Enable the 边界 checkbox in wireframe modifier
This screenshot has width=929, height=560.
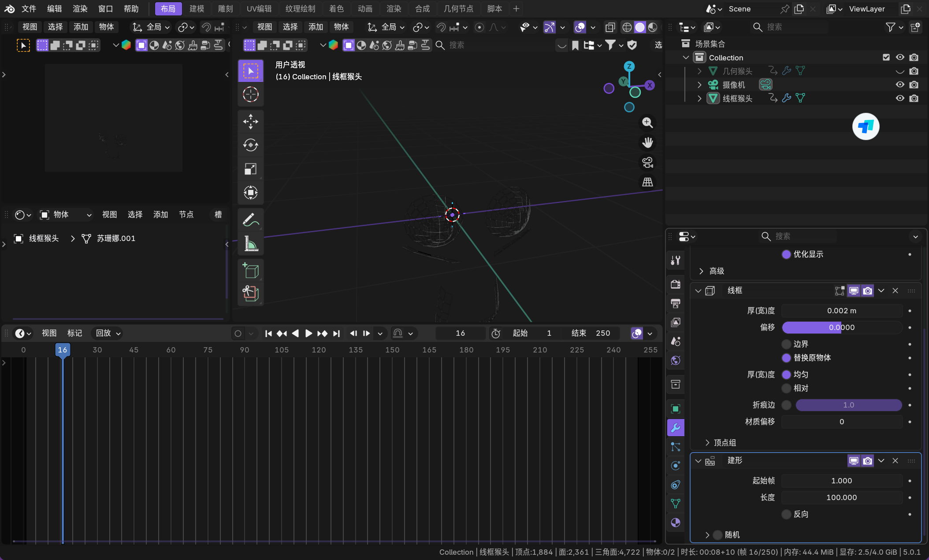click(x=786, y=344)
